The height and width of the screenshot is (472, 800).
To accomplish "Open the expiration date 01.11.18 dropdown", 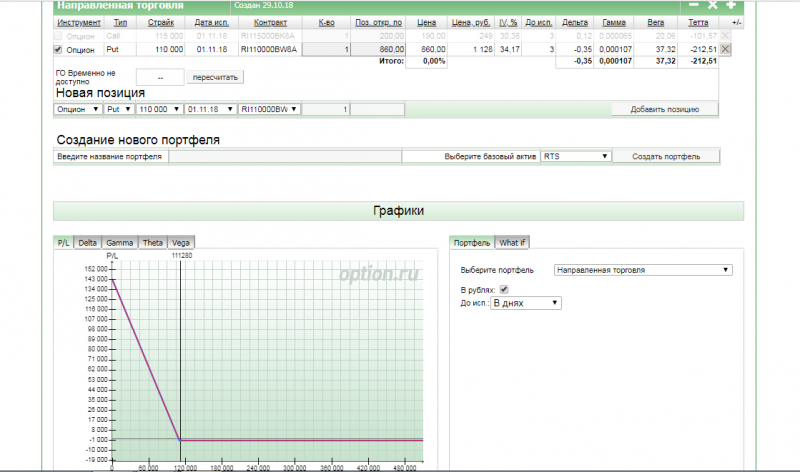I will click(210, 109).
